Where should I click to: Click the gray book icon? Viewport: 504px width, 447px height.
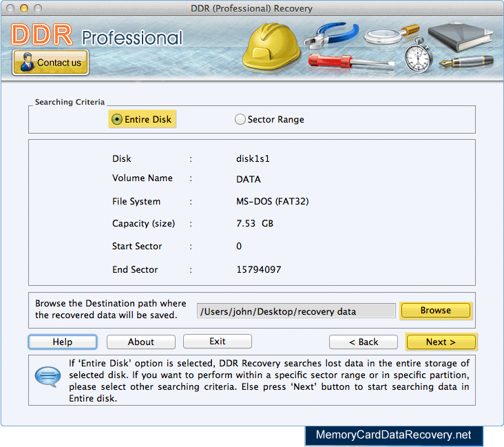click(461, 36)
